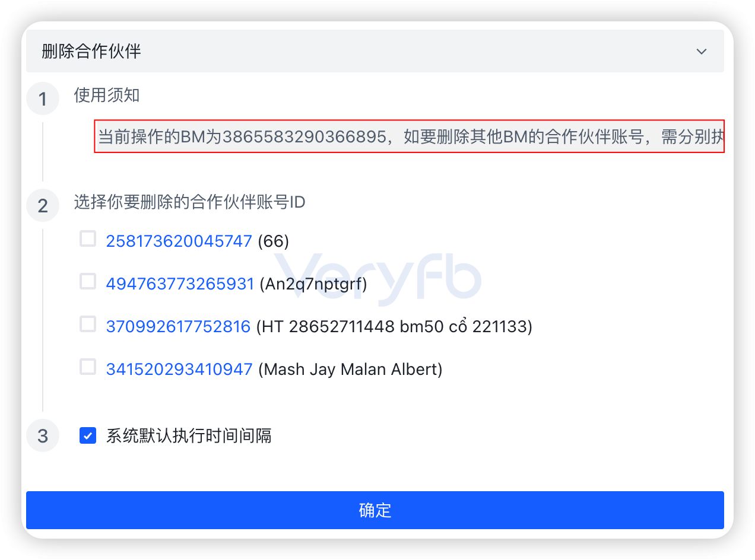The width and height of the screenshot is (755, 560).
Task: Check the box for 494763773265931
Action: click(88, 281)
